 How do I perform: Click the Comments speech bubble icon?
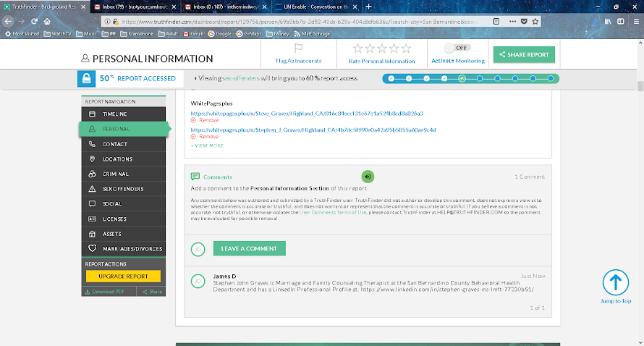coord(195,177)
